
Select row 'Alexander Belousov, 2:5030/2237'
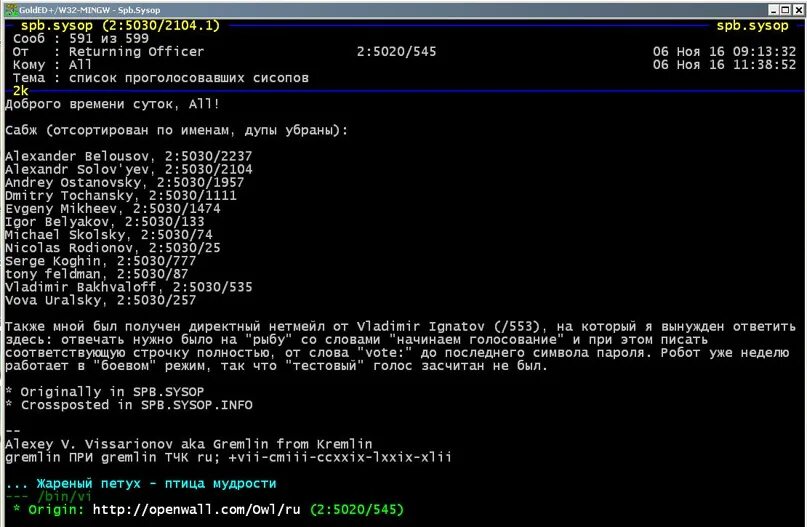point(129,156)
